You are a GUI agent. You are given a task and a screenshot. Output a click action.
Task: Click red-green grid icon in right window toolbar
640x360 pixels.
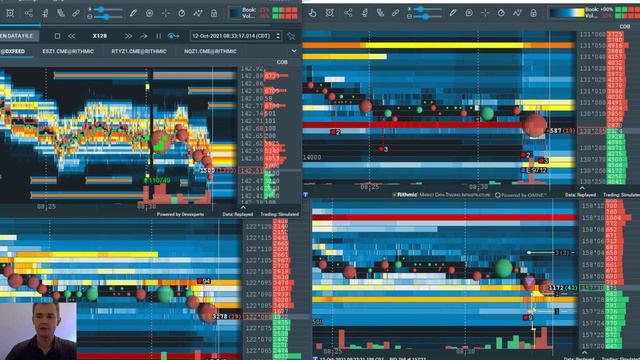click(x=627, y=13)
